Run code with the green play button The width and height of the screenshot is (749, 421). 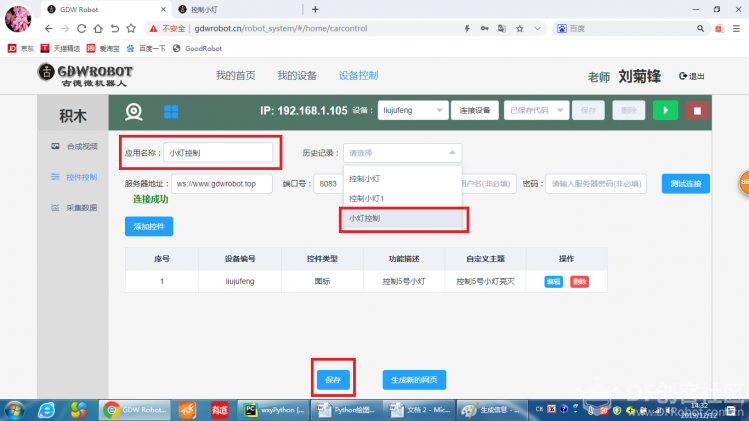click(x=665, y=110)
